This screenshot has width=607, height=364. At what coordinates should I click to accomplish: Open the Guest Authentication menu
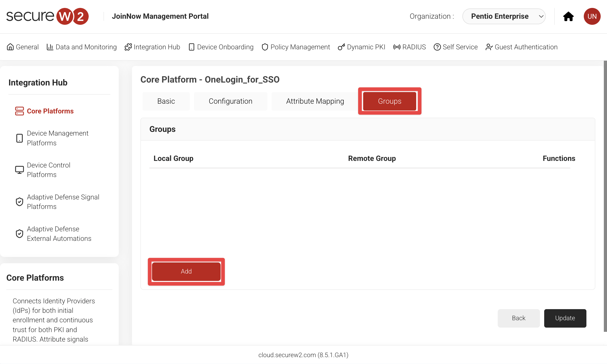point(521,47)
